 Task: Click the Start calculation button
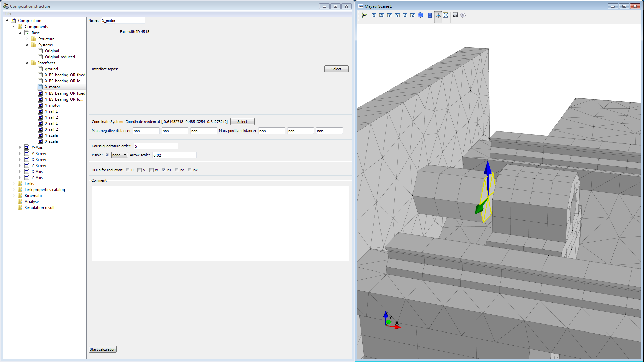[103, 349]
